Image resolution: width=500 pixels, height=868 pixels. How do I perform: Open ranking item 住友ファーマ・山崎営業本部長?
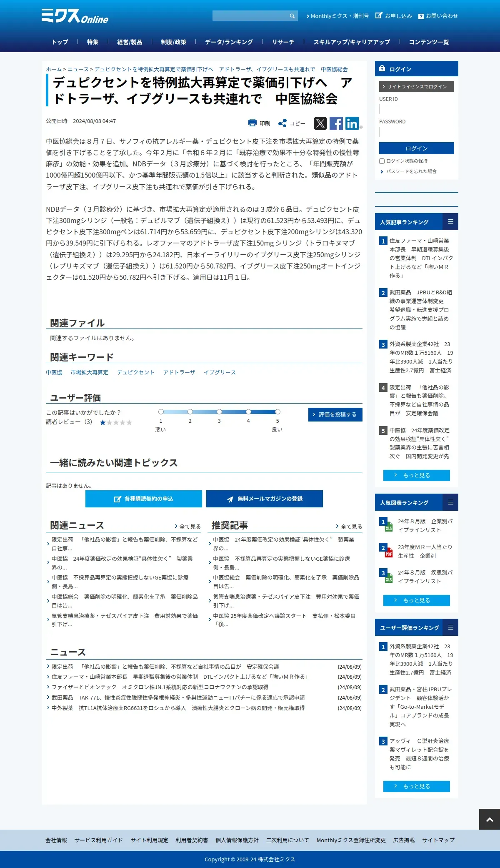421,258
